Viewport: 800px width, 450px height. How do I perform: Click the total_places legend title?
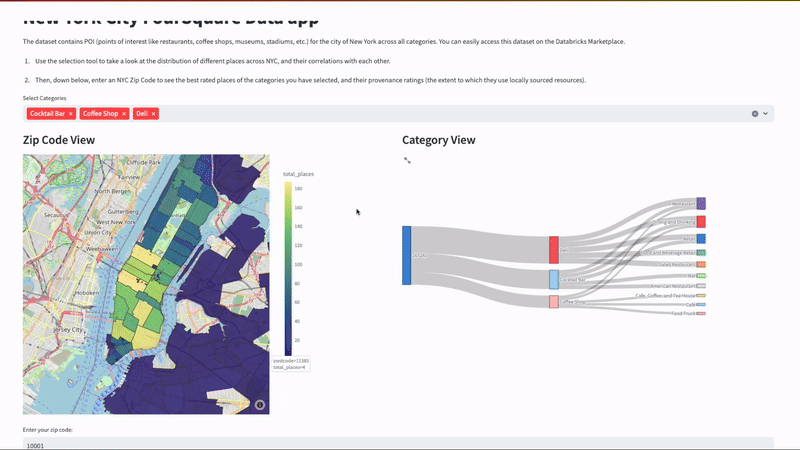(298, 174)
